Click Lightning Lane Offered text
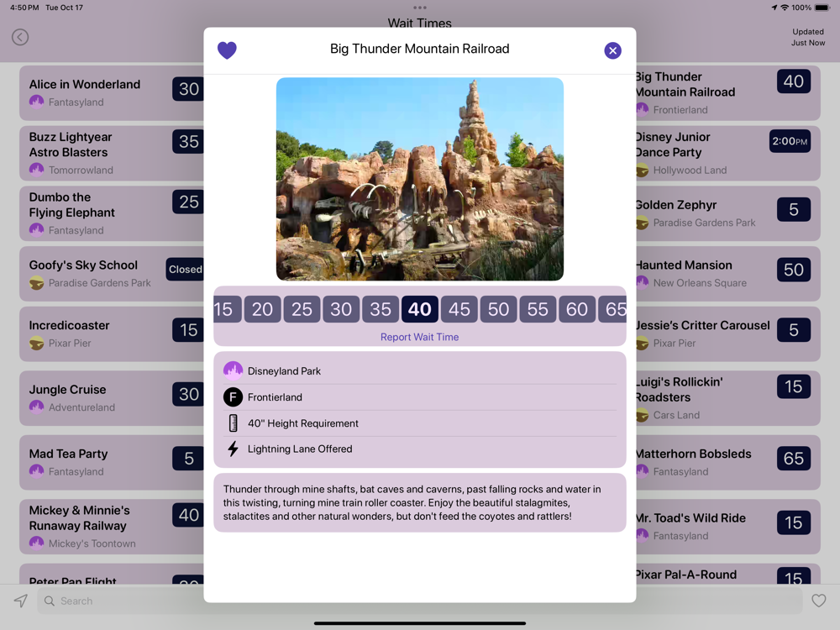Screen dimensions: 840x630 (300, 449)
